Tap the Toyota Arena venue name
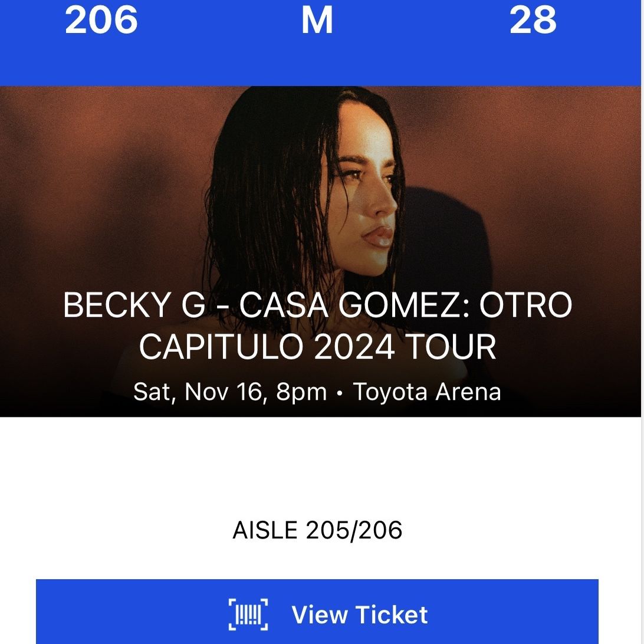Viewport: 644px width, 644px height. (427, 392)
